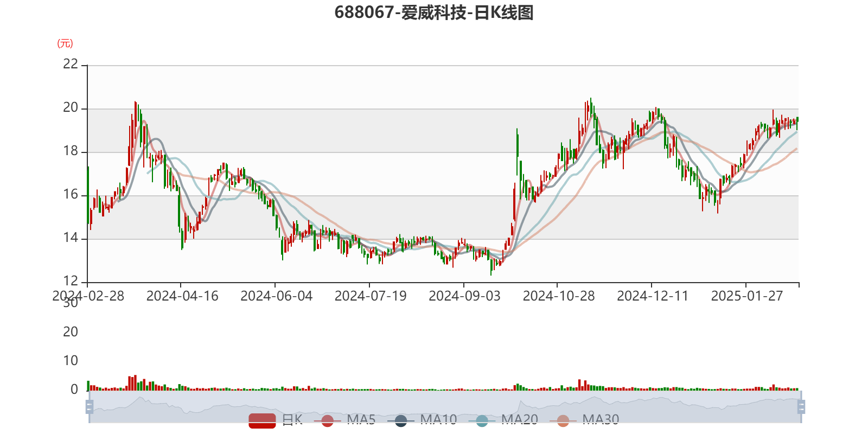
Task: Click the 2024-06-04 date axis label
Action: [x=277, y=296]
